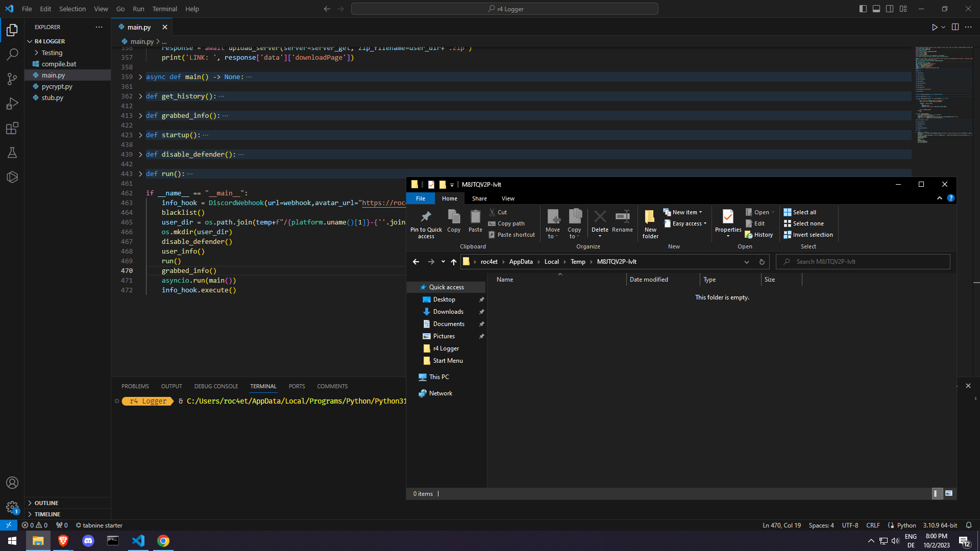Run the Python file with the play icon
Viewport: 980px width, 551px height.
935,27
